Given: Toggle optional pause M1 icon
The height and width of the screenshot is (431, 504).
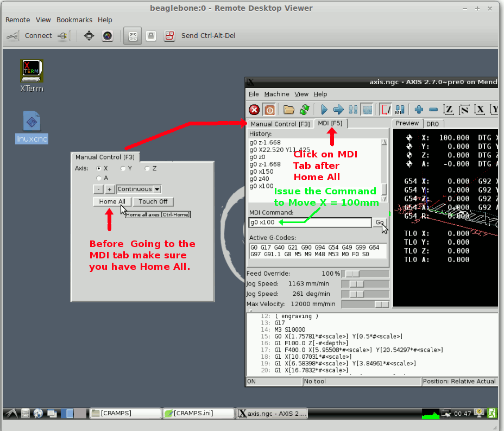Looking at the screenshot, I should point(400,110).
